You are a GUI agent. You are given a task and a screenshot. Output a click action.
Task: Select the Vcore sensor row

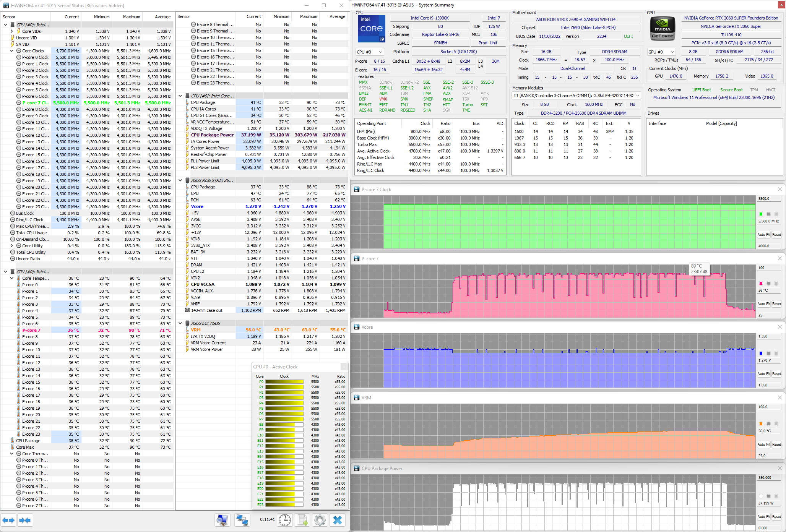click(197, 206)
